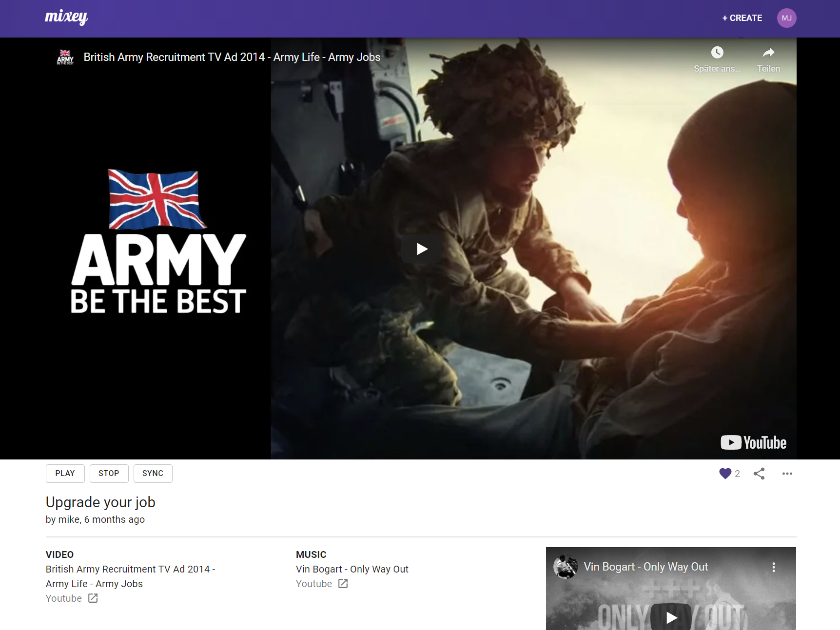
Task: Click the British Army Recruitment TV Ad text
Action: coord(130,576)
